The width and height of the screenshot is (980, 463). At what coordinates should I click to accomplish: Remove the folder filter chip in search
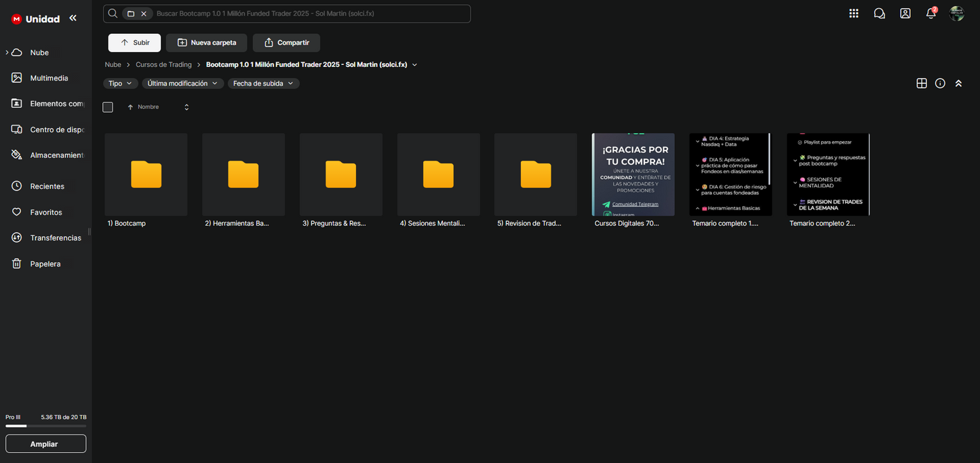[x=144, y=14]
